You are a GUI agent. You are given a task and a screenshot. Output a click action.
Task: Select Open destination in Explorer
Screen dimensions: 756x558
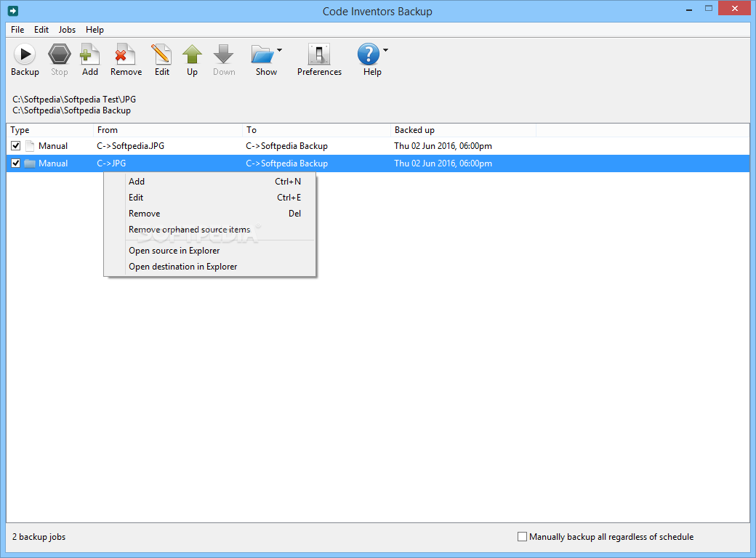click(x=210, y=267)
